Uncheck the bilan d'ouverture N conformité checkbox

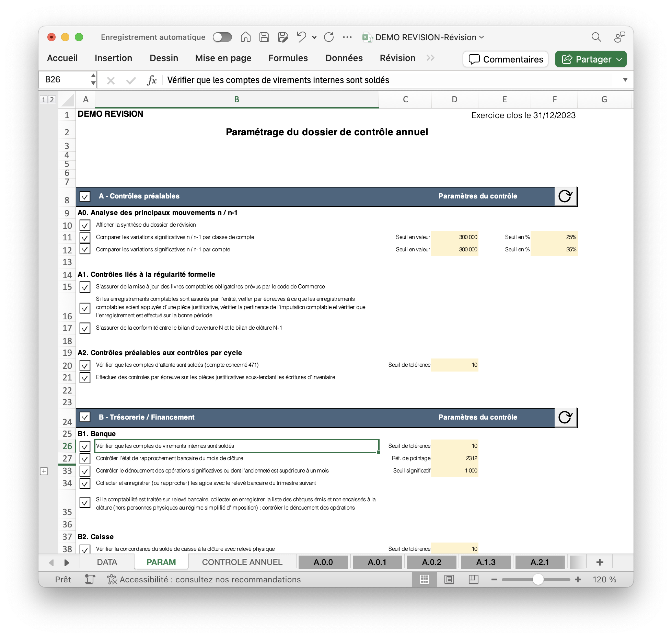[85, 328]
